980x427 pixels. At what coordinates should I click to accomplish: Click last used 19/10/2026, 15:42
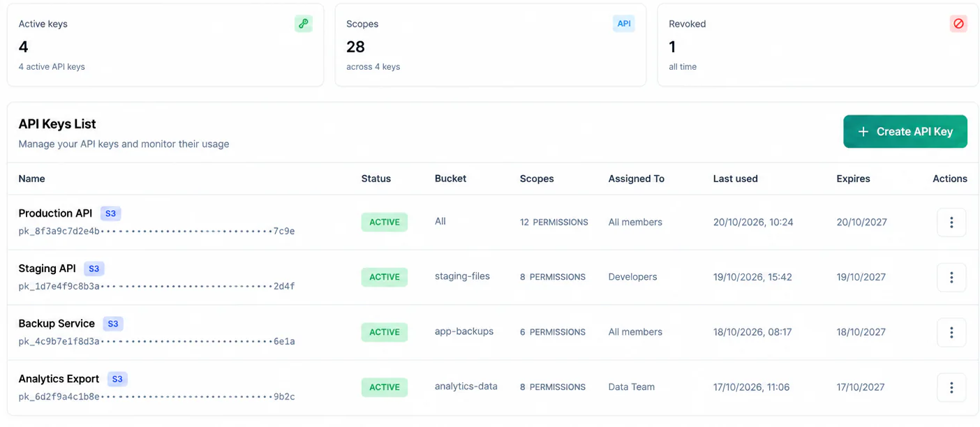(752, 277)
